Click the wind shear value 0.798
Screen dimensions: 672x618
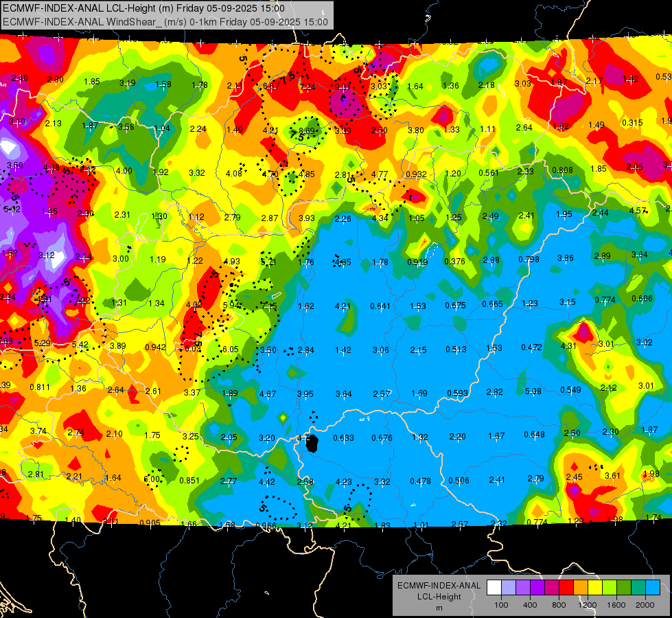(x=529, y=260)
